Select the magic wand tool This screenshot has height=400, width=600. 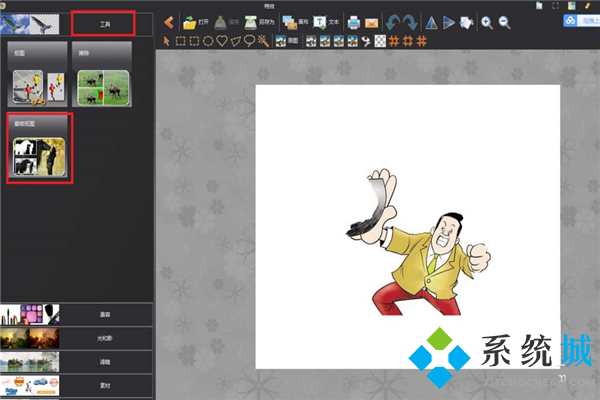(262, 41)
